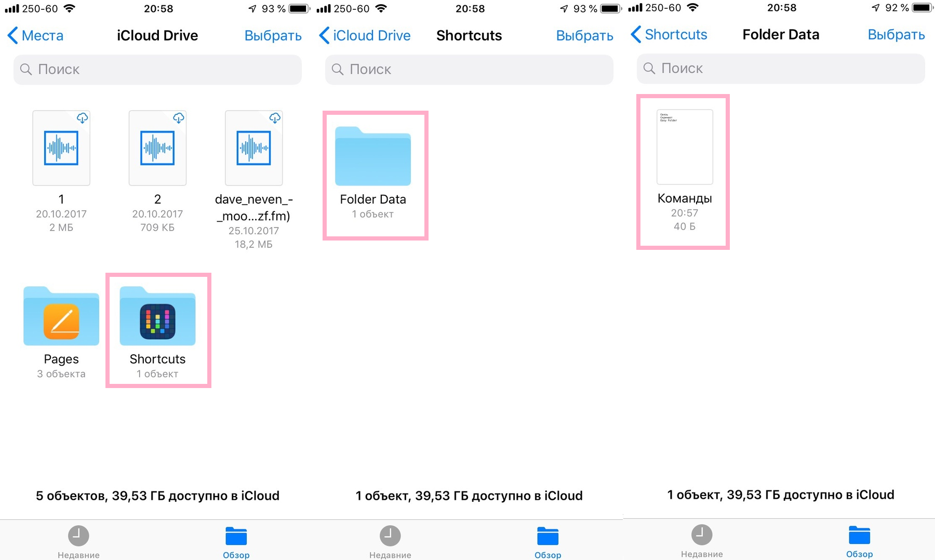935x560 pixels.
Task: Go back to Места
Action: click(35, 35)
